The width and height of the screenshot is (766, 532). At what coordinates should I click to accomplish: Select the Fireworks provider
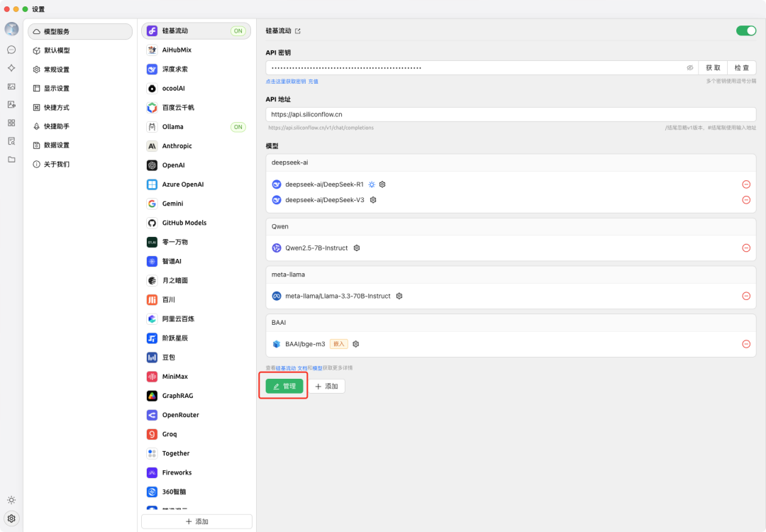(196, 472)
